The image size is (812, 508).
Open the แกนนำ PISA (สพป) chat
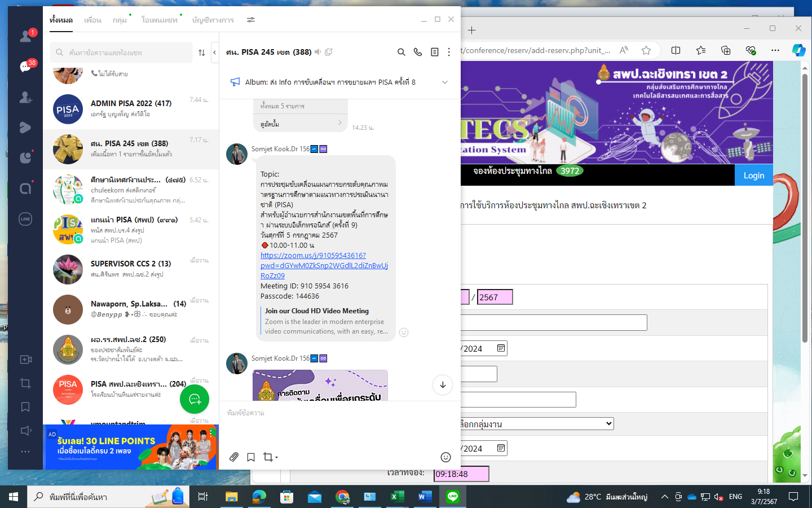point(131,229)
